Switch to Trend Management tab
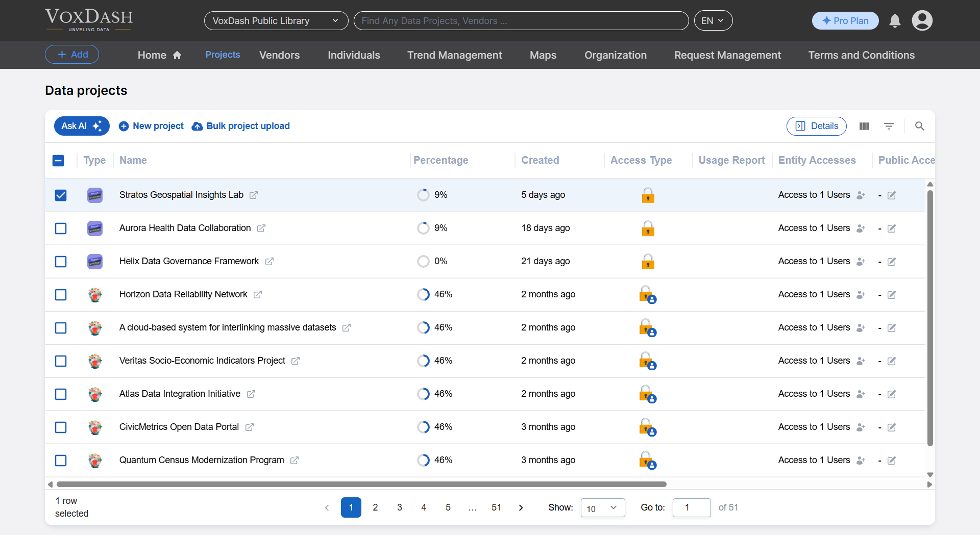 454,55
